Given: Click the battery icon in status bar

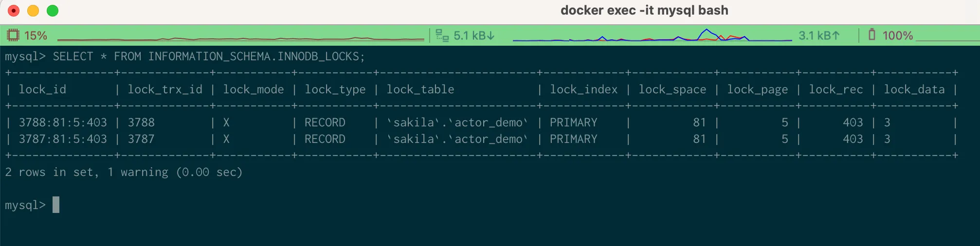Looking at the screenshot, I should pyautogui.click(x=872, y=35).
